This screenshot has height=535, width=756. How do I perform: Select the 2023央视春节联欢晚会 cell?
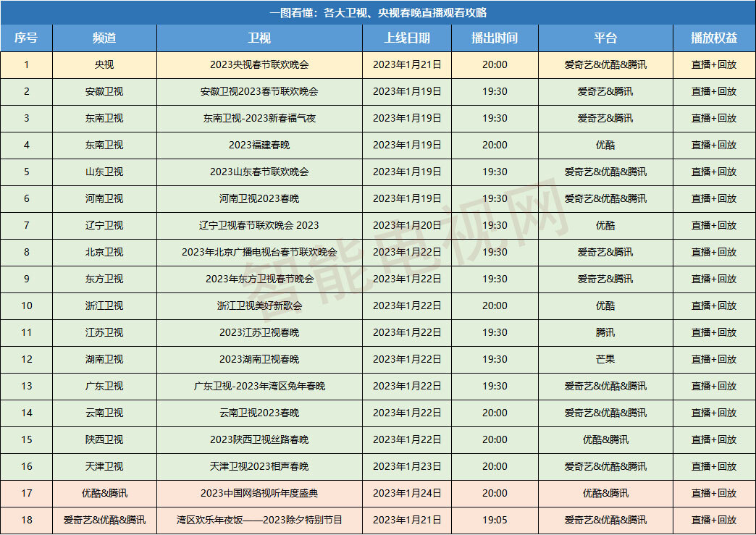point(259,64)
